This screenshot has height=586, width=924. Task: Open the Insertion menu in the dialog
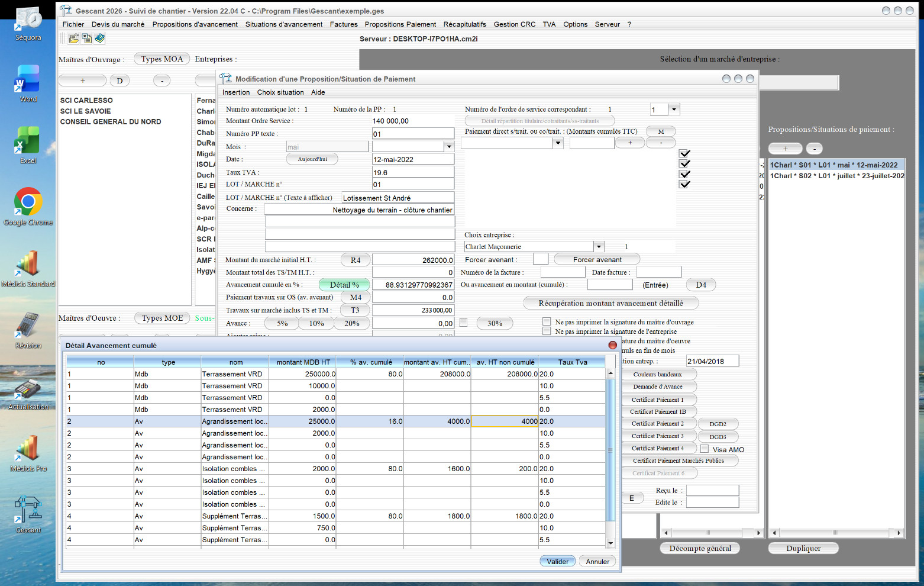236,92
